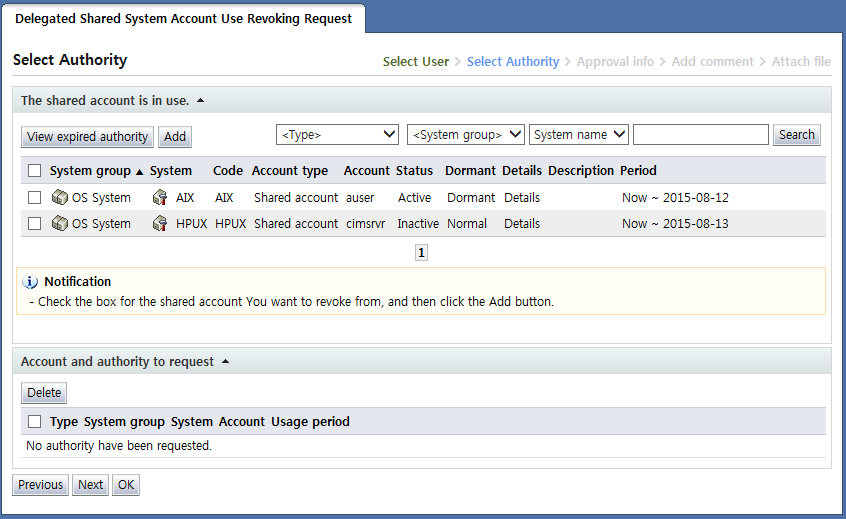Check the box for cimsrvr shared account
Viewport: 846px width, 519px height.
point(35,224)
